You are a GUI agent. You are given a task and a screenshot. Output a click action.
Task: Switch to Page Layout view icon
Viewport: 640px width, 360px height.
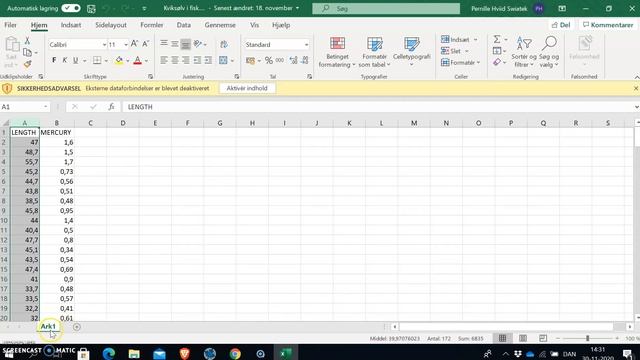pyautogui.click(x=522, y=338)
